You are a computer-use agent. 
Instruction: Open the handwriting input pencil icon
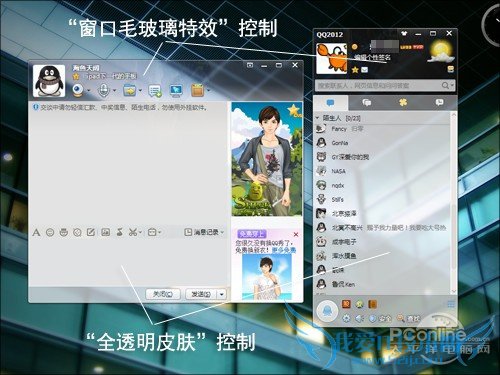point(91,232)
